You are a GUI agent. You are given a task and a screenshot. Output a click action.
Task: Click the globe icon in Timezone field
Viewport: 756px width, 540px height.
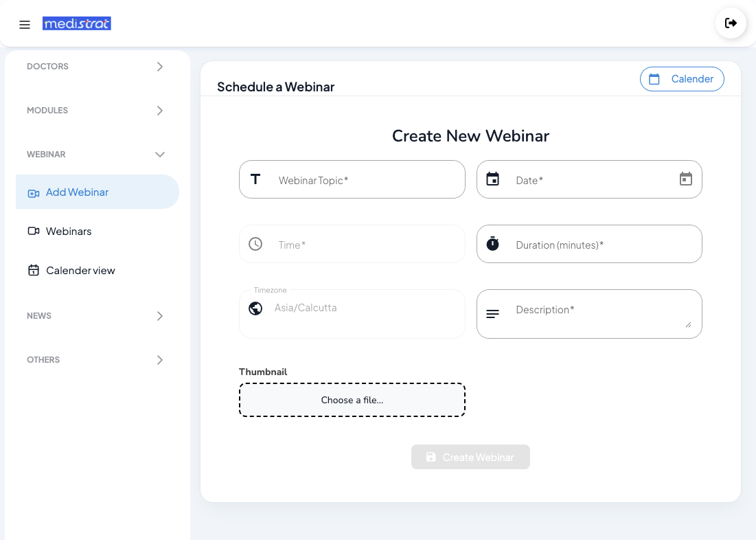[x=255, y=308]
